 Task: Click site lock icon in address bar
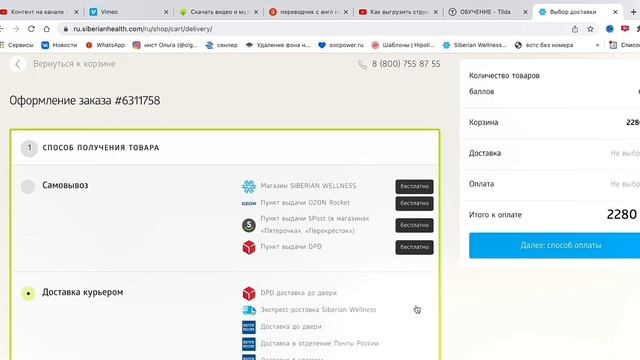click(65, 29)
